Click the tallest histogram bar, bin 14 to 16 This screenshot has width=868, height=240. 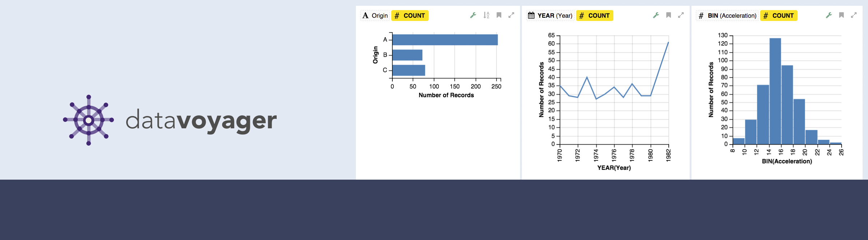[x=775, y=91]
